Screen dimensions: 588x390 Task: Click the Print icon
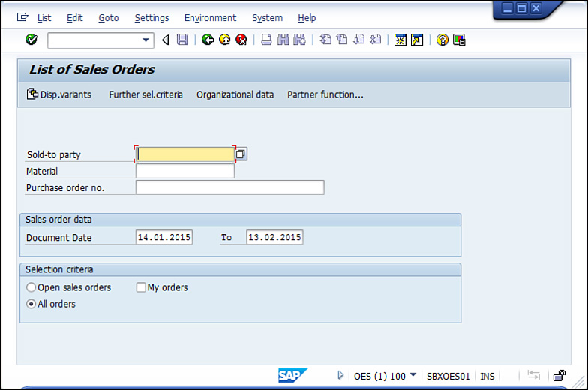point(266,39)
